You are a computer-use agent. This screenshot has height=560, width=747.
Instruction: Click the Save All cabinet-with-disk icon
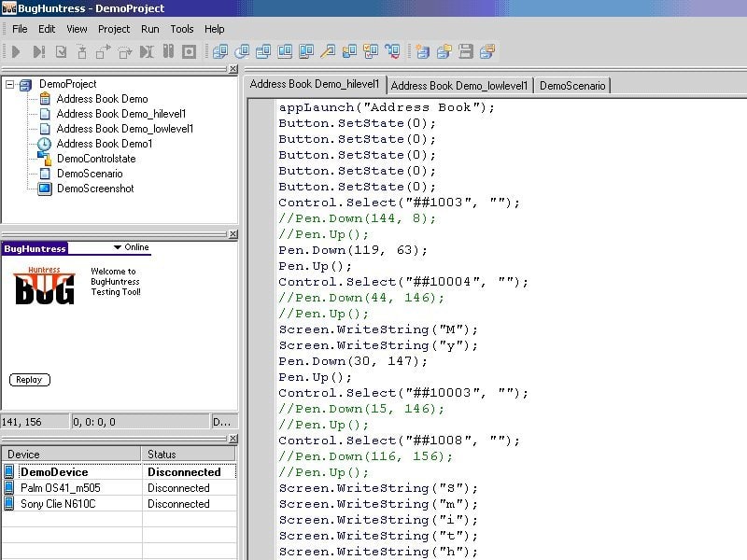487,51
